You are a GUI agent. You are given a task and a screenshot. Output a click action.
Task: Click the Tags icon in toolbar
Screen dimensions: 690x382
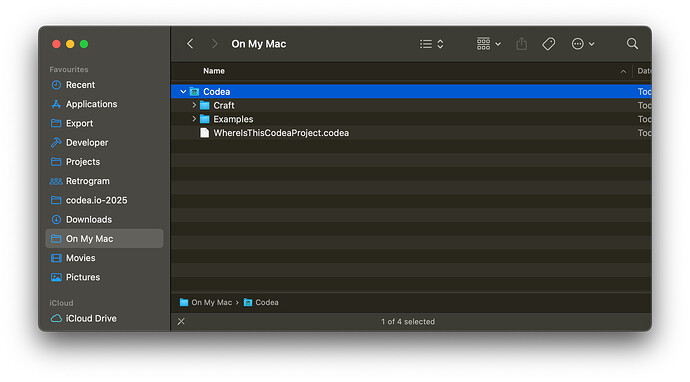[x=548, y=44]
